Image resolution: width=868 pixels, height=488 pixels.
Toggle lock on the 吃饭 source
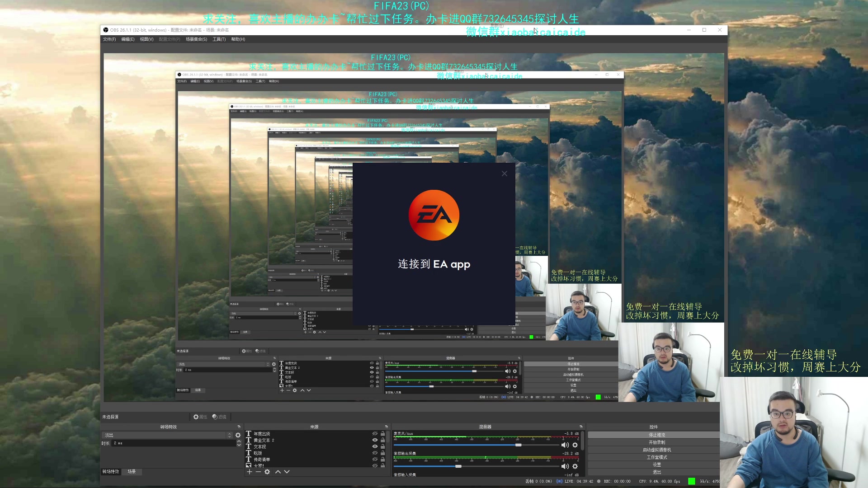tap(382, 453)
